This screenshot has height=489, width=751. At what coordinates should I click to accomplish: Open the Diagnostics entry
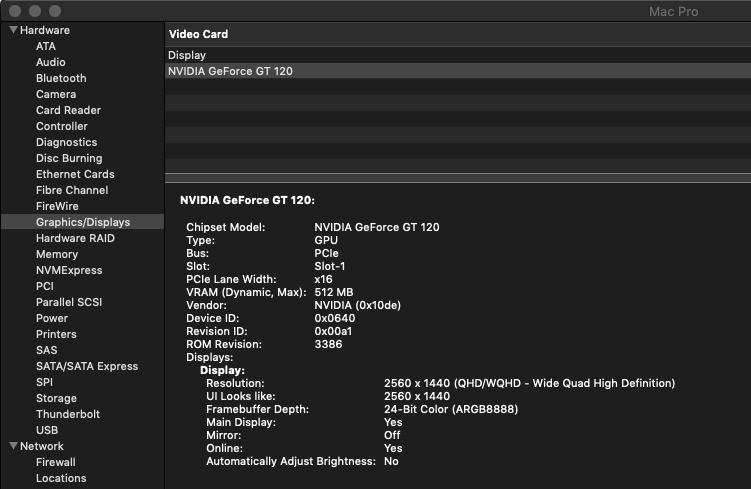[67, 142]
